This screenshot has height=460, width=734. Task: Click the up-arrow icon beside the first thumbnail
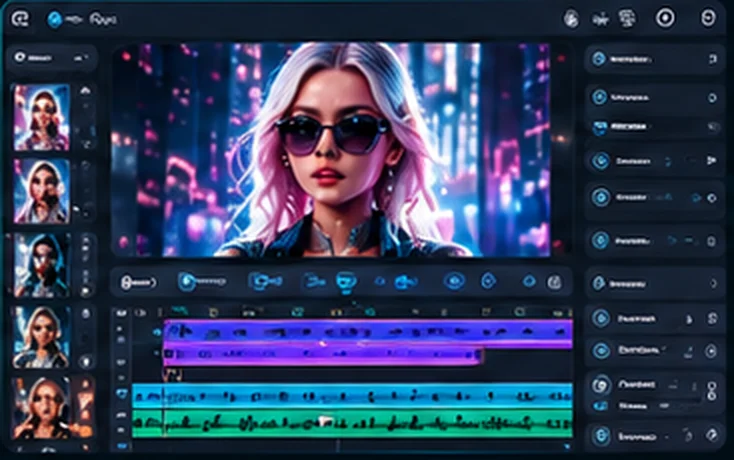coord(85,90)
